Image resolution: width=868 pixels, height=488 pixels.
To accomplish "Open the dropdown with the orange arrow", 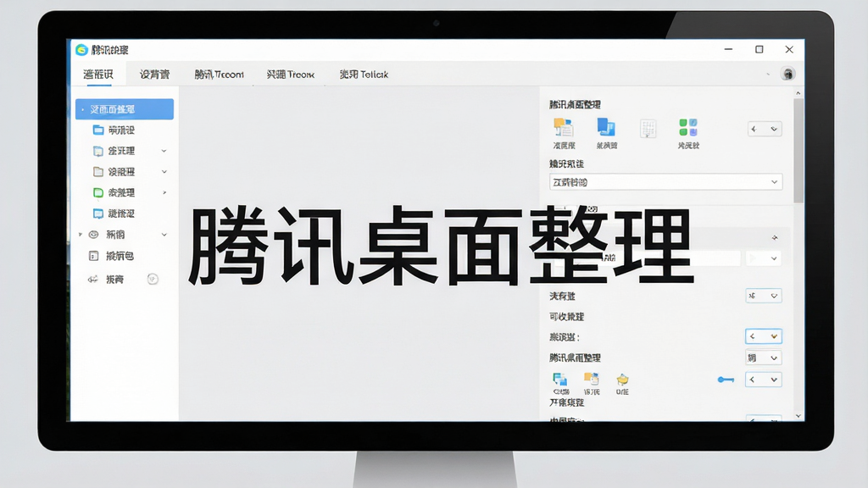I will coord(764,336).
